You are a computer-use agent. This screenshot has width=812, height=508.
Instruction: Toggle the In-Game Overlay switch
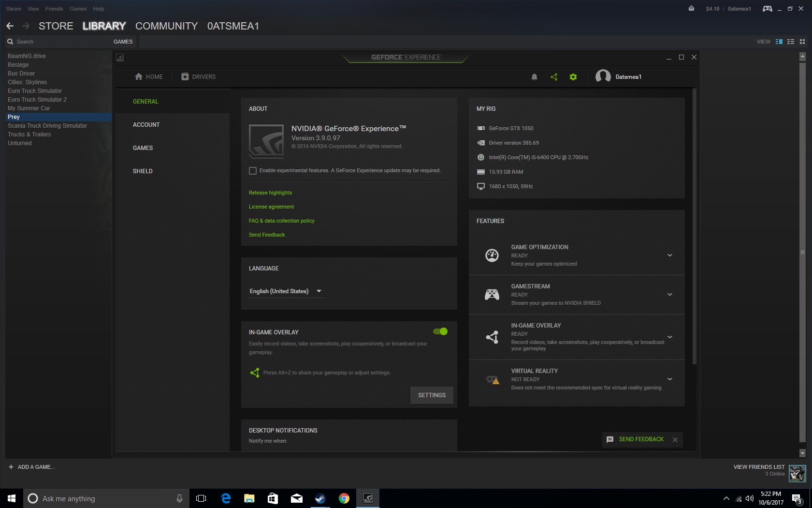pos(440,331)
